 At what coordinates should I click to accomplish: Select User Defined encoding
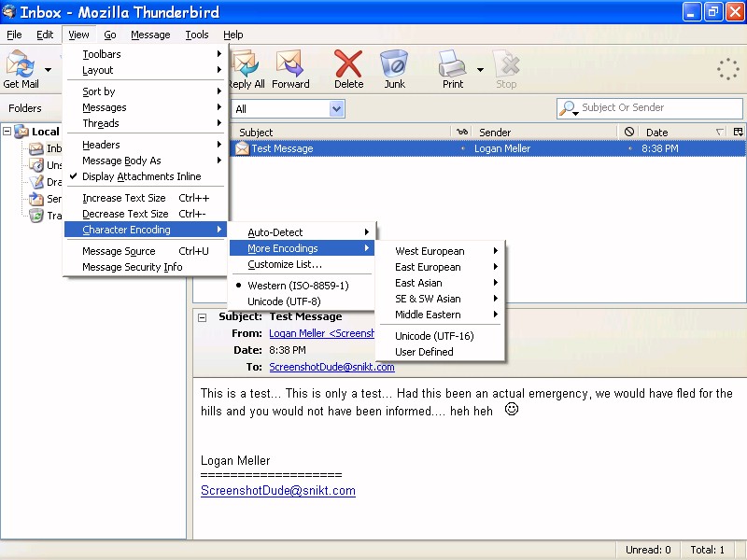(440, 352)
